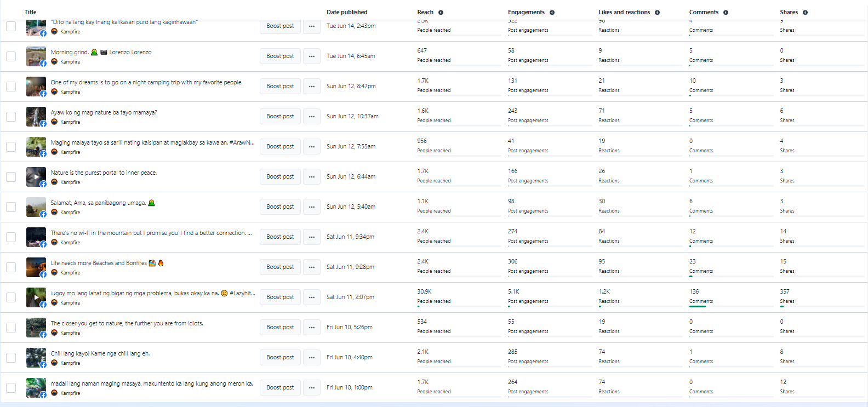Image resolution: width=868 pixels, height=407 pixels.
Task: Open options menu for 'One of my dreams' post
Action: point(312,87)
